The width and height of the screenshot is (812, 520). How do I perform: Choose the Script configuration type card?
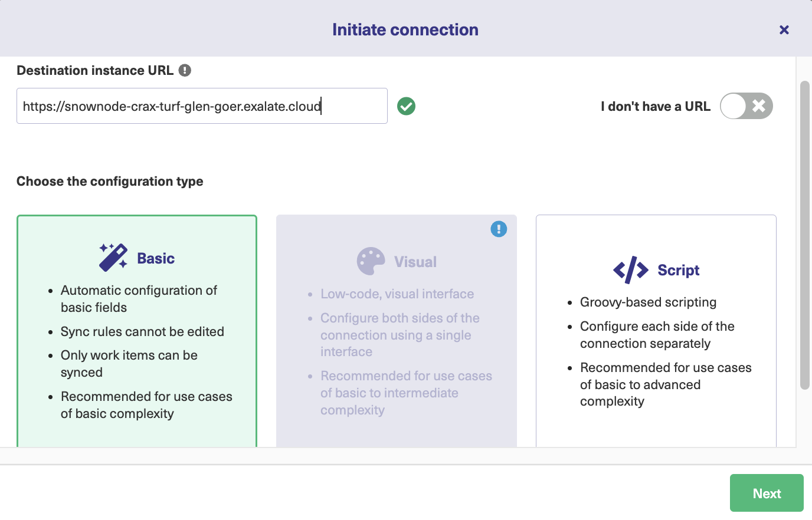click(656, 331)
